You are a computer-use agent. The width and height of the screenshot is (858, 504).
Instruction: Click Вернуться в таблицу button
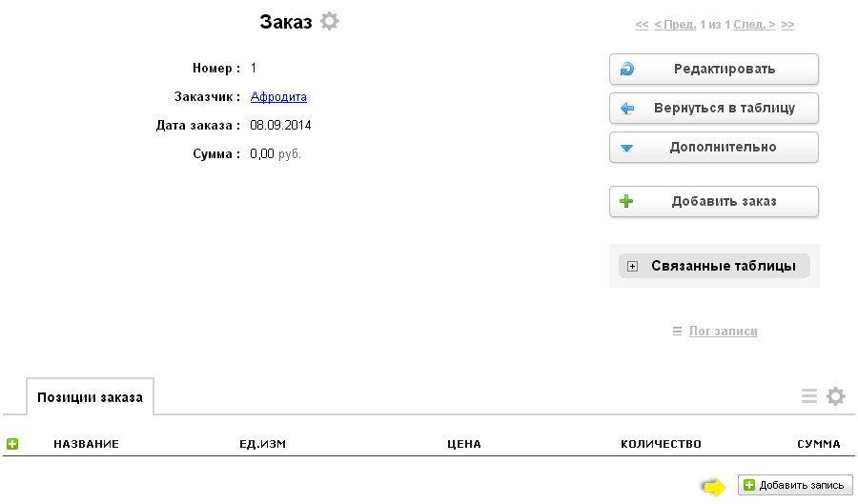click(x=714, y=109)
